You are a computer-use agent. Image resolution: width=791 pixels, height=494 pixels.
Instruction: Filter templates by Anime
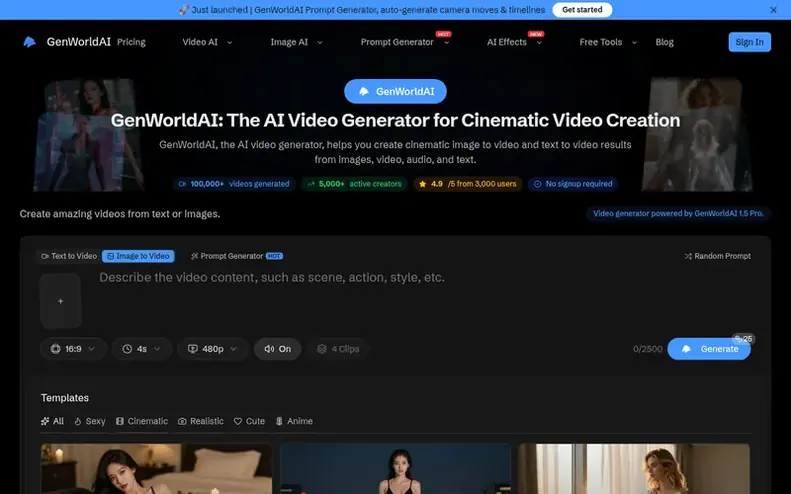point(294,421)
